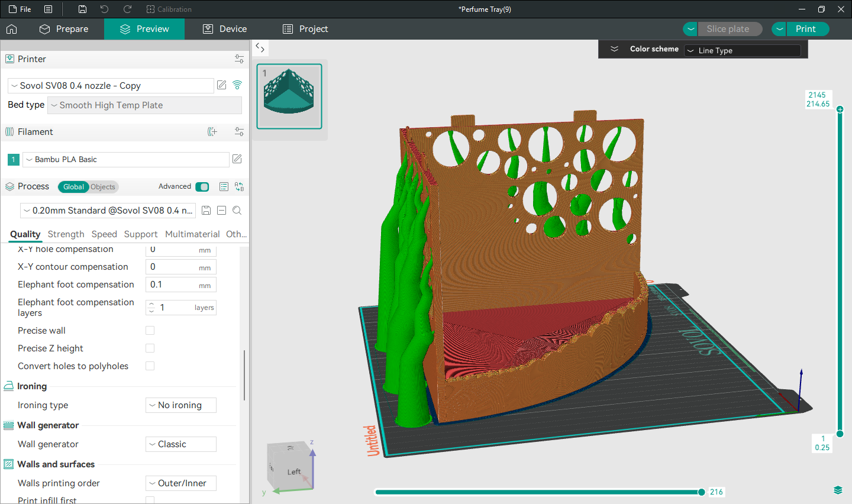Open the Slice plate dropdown arrow

tap(690, 29)
